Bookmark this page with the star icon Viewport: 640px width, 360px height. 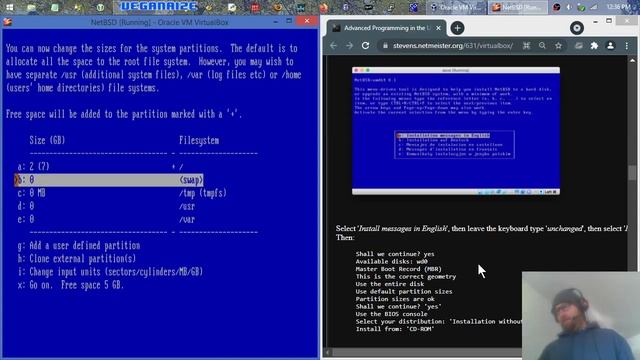coord(558,46)
